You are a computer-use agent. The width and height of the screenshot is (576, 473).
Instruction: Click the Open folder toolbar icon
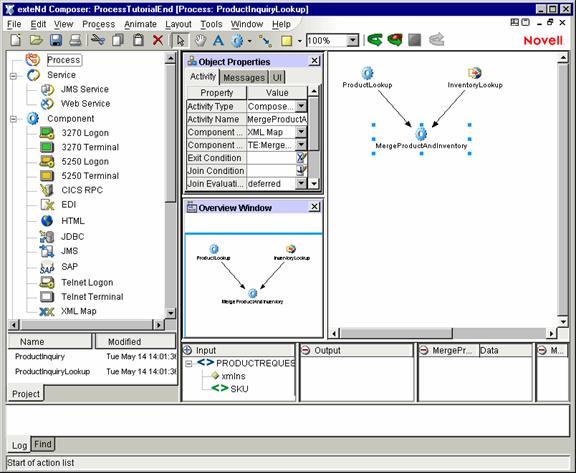point(36,40)
